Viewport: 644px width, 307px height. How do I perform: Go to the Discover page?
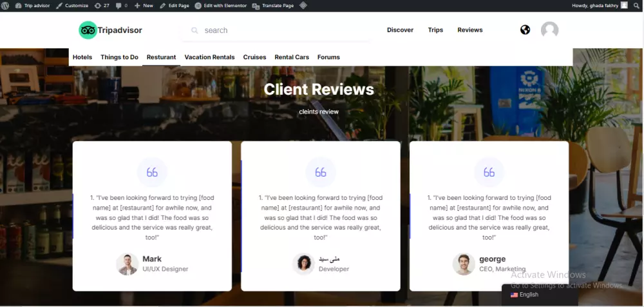pyautogui.click(x=400, y=30)
